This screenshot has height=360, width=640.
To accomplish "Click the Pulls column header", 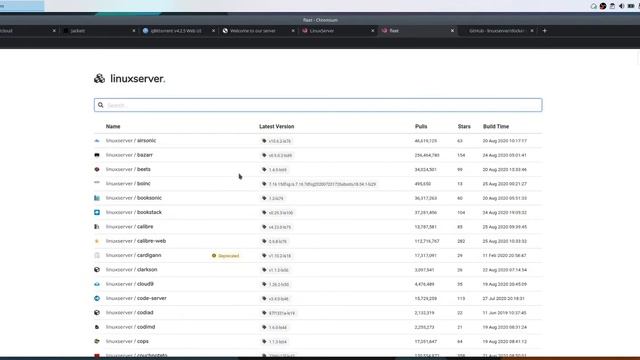I will click(421, 127).
